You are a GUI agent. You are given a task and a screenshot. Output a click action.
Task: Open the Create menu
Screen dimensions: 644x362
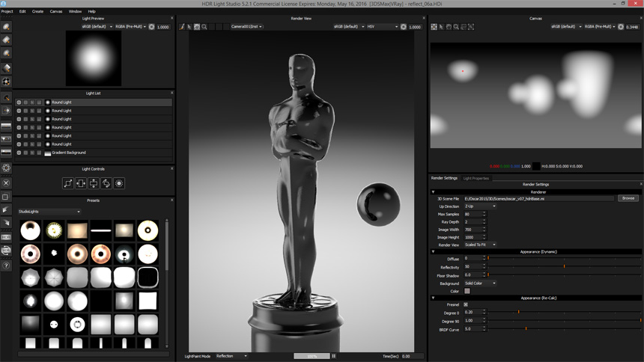pos(37,11)
